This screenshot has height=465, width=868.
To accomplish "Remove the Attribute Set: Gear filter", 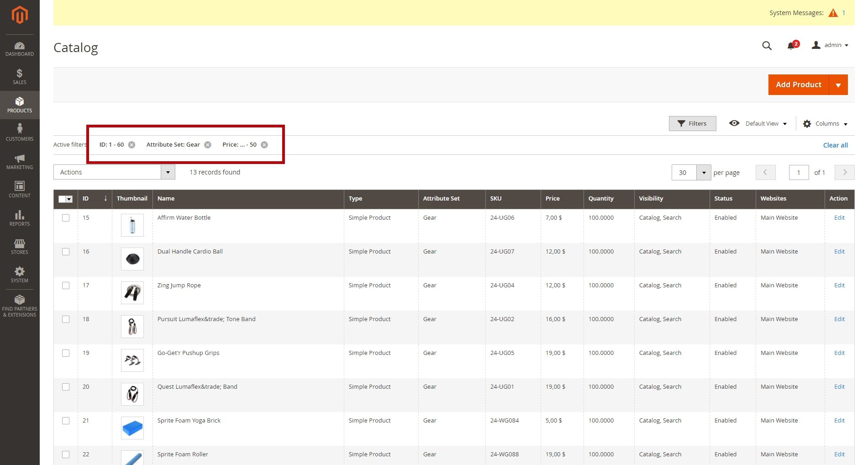I will pos(208,145).
